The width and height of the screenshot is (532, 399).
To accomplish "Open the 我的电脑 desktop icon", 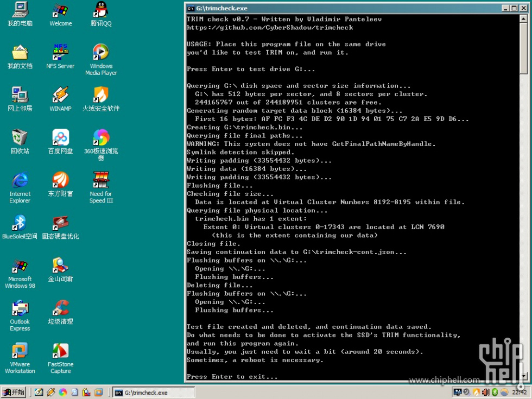I will click(x=20, y=14).
